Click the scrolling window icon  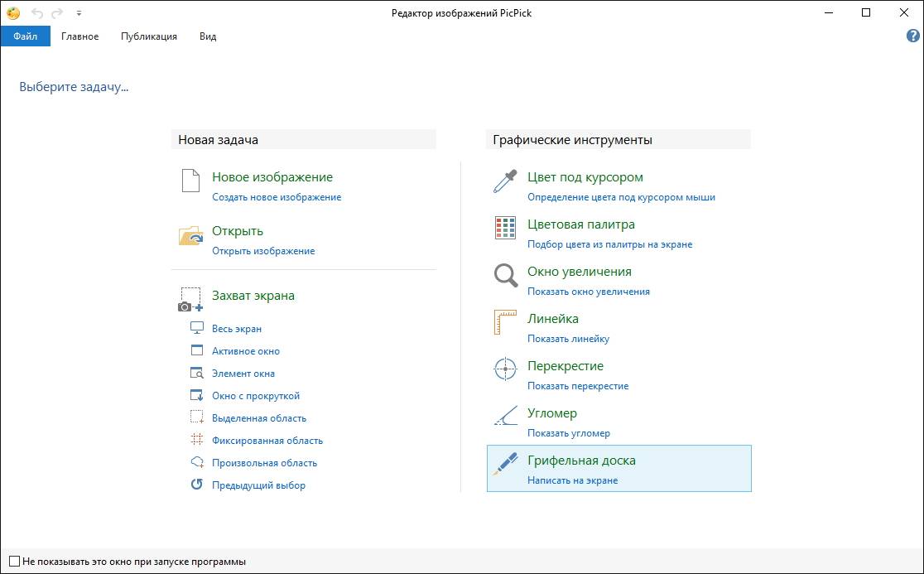click(197, 395)
